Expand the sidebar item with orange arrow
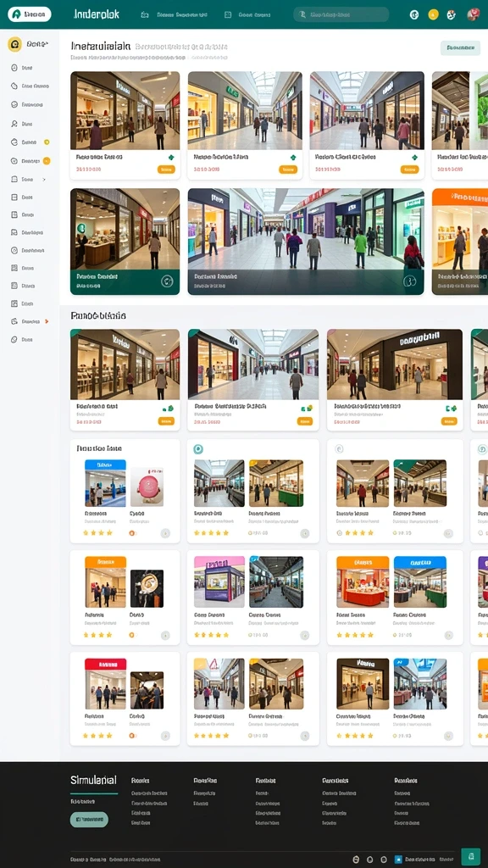This screenshot has width=488, height=868. [30, 321]
